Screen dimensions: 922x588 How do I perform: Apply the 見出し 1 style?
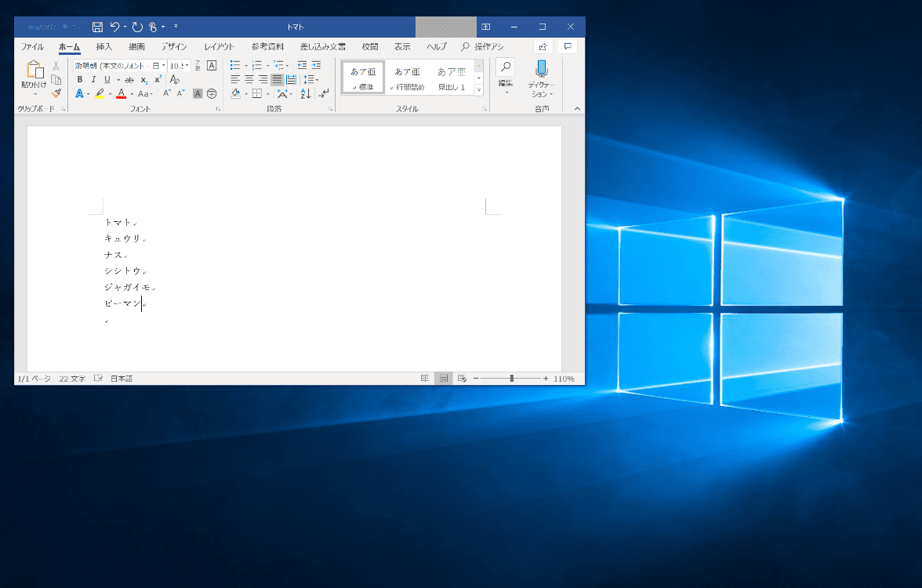pos(452,78)
